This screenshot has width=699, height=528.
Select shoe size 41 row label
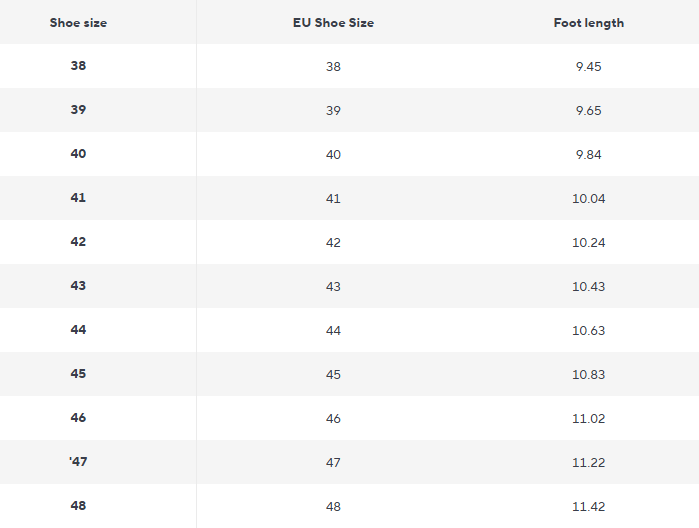click(x=78, y=198)
